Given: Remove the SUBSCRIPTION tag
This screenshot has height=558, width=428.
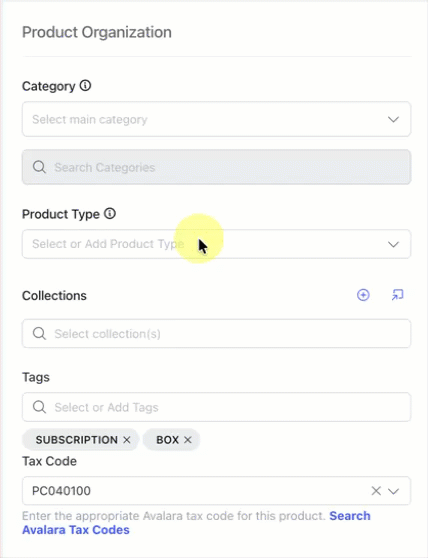Looking at the screenshot, I should pos(127,440).
